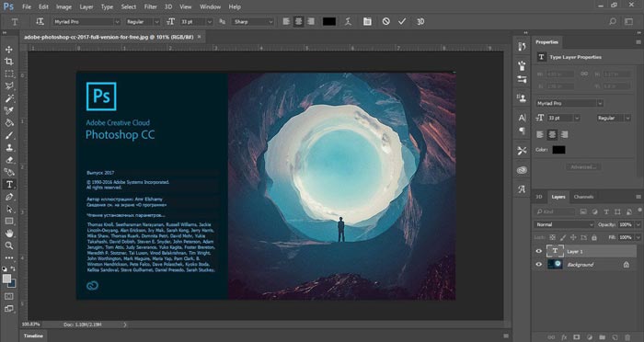Toggle lock all padlock in Layers panel

point(594,237)
